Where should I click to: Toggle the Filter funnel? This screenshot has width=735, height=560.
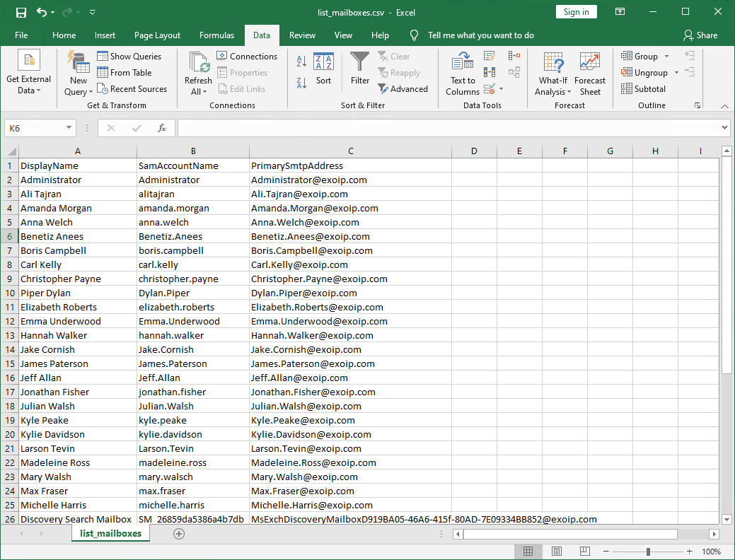[360, 69]
